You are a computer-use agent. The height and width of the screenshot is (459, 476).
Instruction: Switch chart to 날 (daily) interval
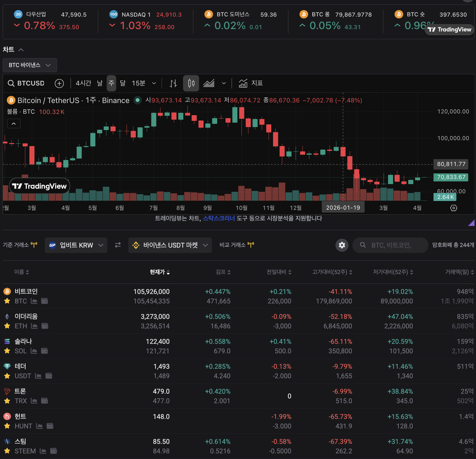tap(100, 83)
